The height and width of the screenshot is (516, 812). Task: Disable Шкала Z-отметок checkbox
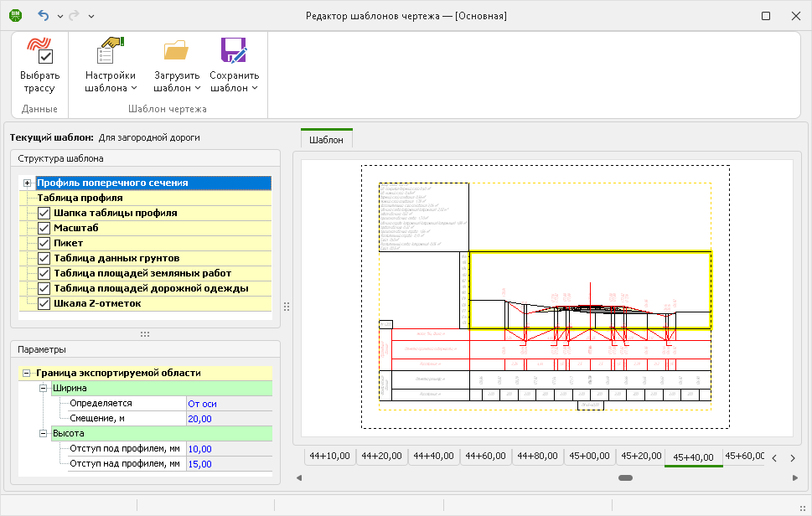(x=44, y=304)
